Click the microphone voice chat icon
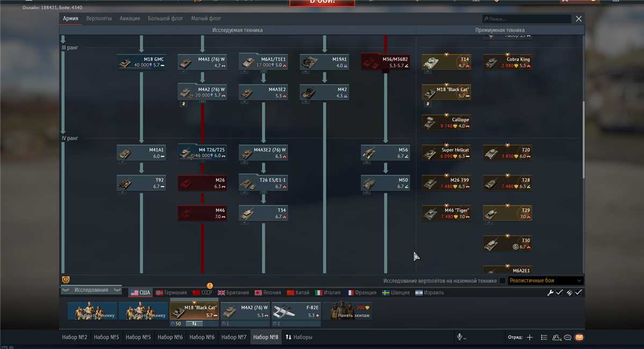Image resolution: width=644 pixels, height=349 pixels. click(459, 337)
